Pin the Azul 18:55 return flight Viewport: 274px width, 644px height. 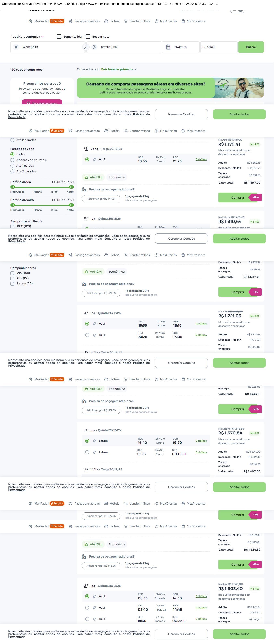94,160
